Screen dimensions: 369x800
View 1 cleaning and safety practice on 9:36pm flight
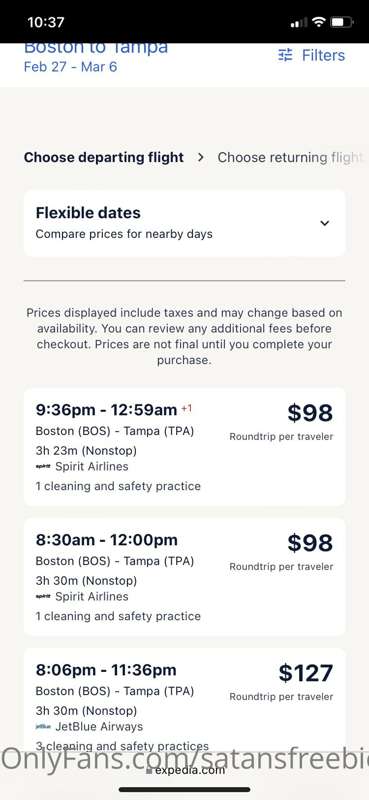118,486
